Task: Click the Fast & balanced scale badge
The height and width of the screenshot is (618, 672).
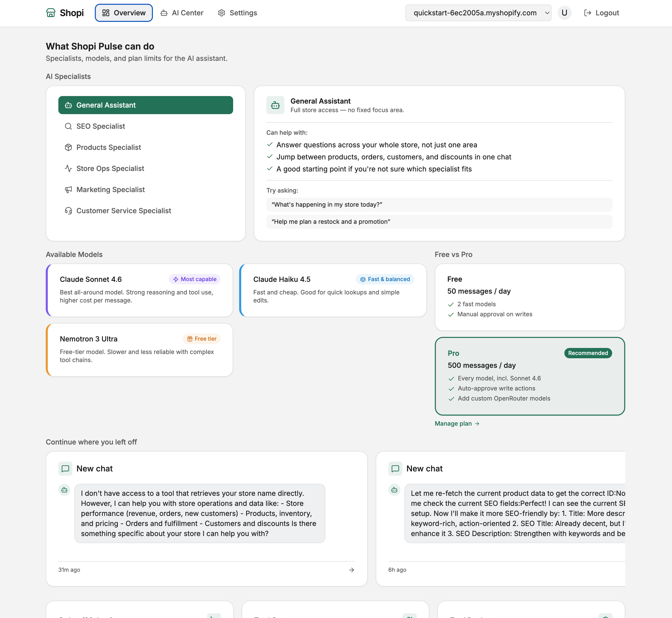Action: pyautogui.click(x=385, y=279)
